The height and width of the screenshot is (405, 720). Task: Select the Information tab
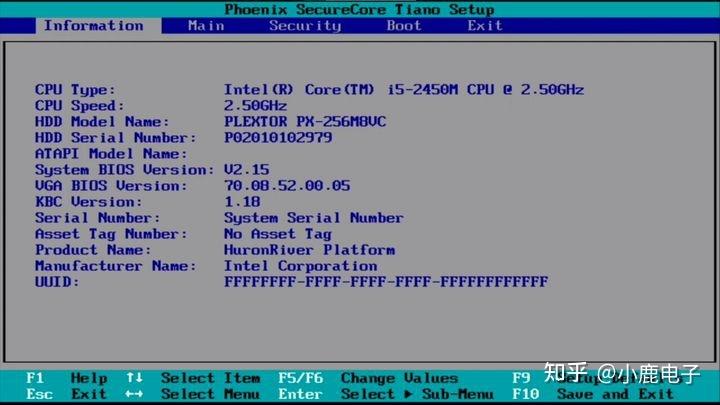click(x=94, y=26)
